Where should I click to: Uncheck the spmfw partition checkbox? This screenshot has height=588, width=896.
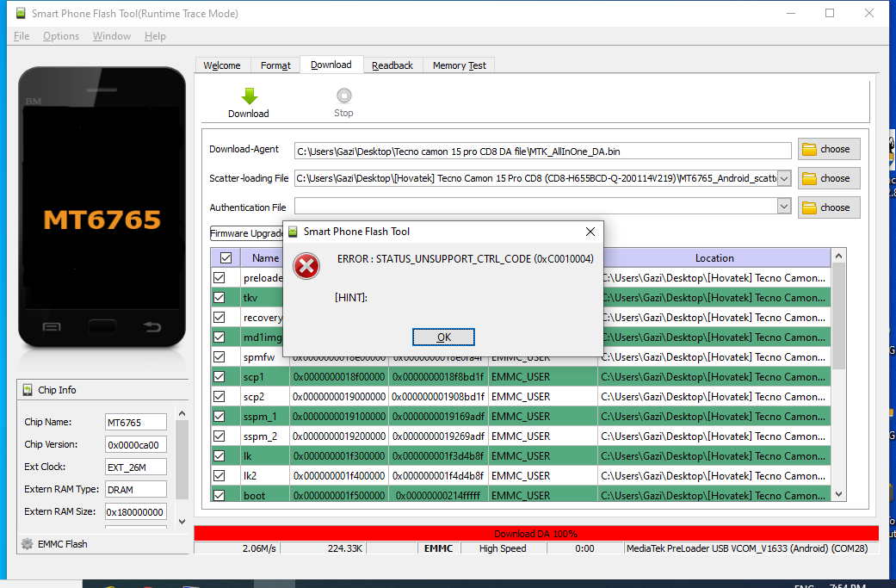click(x=219, y=357)
